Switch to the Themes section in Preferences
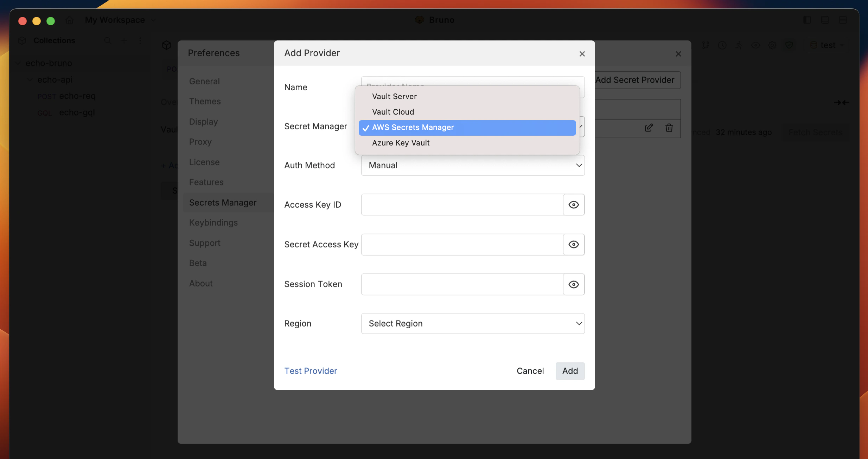 (205, 101)
